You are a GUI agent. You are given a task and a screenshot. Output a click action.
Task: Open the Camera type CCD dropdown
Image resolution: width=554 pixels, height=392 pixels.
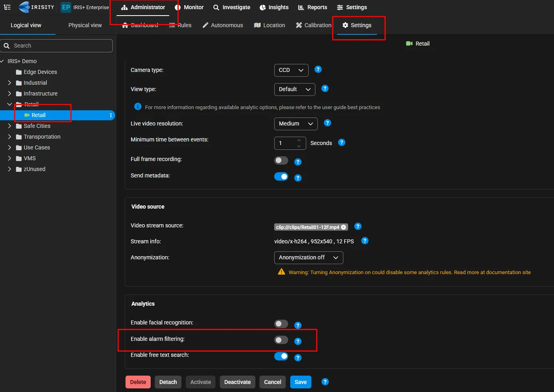[x=291, y=70]
